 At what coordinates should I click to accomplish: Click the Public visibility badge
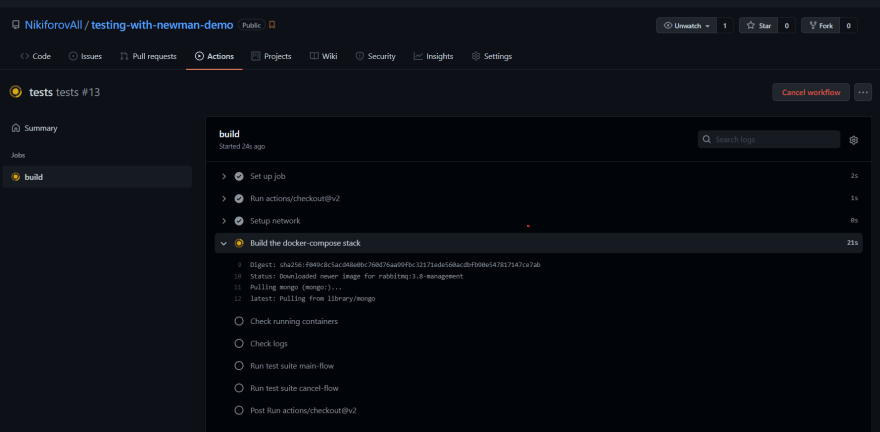251,25
